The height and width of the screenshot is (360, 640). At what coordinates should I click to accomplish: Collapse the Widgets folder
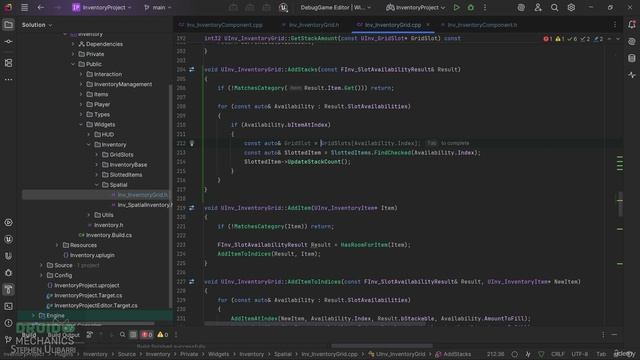pos(81,124)
